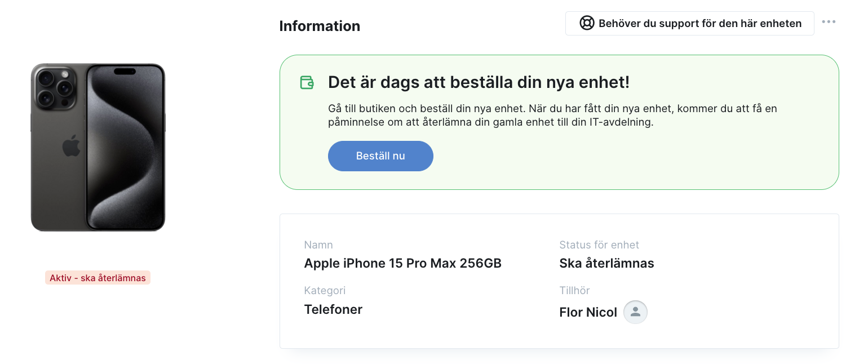Viewport: 868px width, 364px height.
Task: Click the lifebuoy support icon
Action: pos(587,23)
